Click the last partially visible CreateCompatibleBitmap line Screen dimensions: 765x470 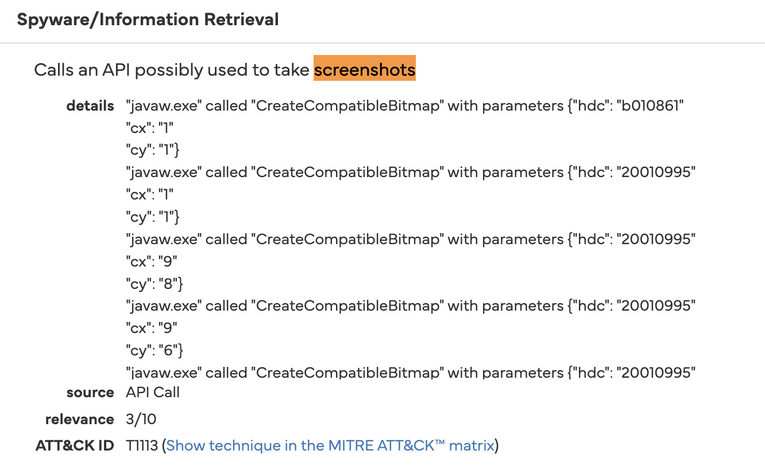410,372
